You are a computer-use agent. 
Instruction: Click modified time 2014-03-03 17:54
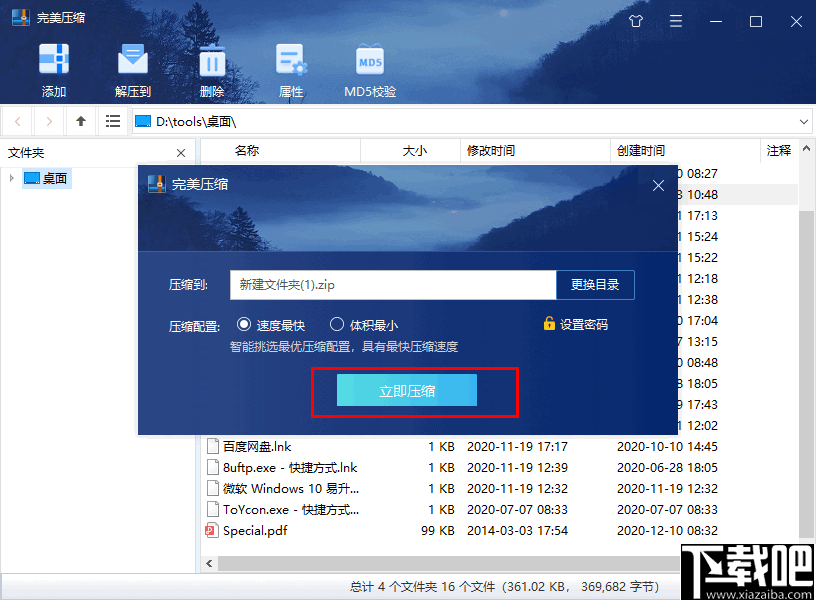[517, 530]
